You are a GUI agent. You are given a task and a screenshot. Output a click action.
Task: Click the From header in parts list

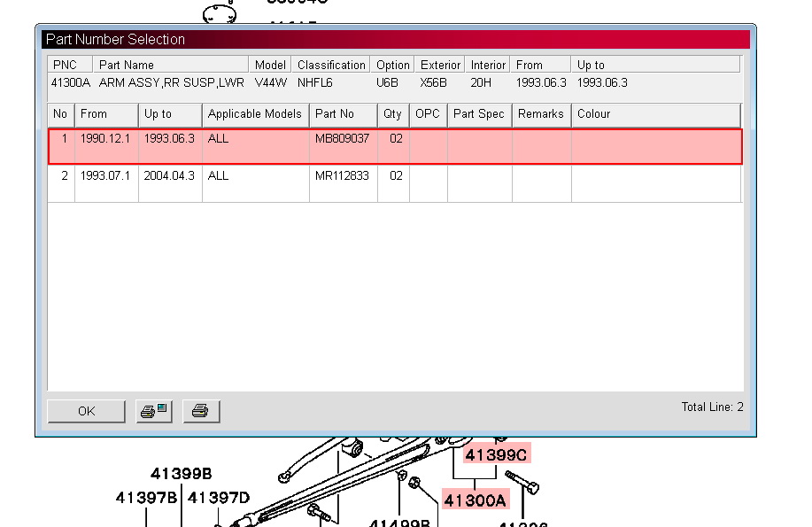pos(105,114)
